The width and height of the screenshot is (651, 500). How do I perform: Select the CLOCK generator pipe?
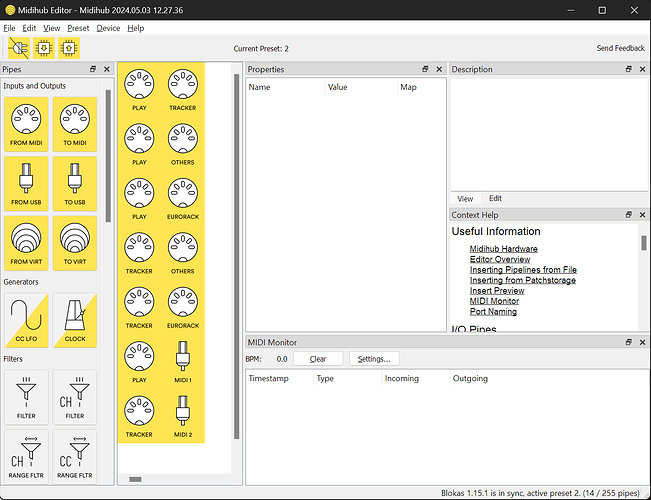pos(75,320)
